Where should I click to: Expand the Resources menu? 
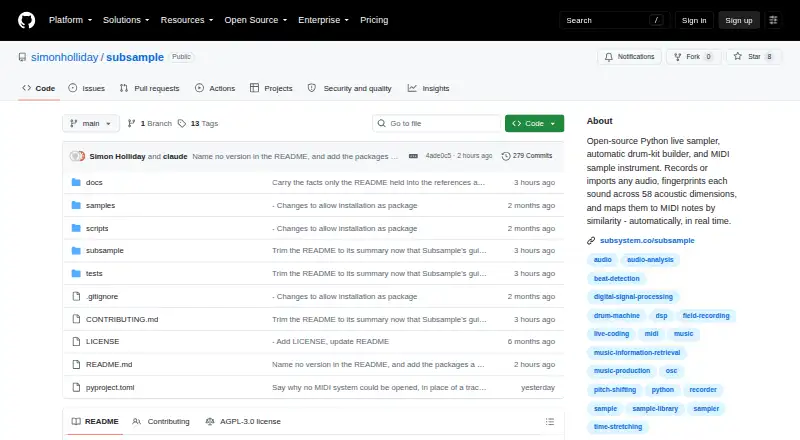(187, 20)
